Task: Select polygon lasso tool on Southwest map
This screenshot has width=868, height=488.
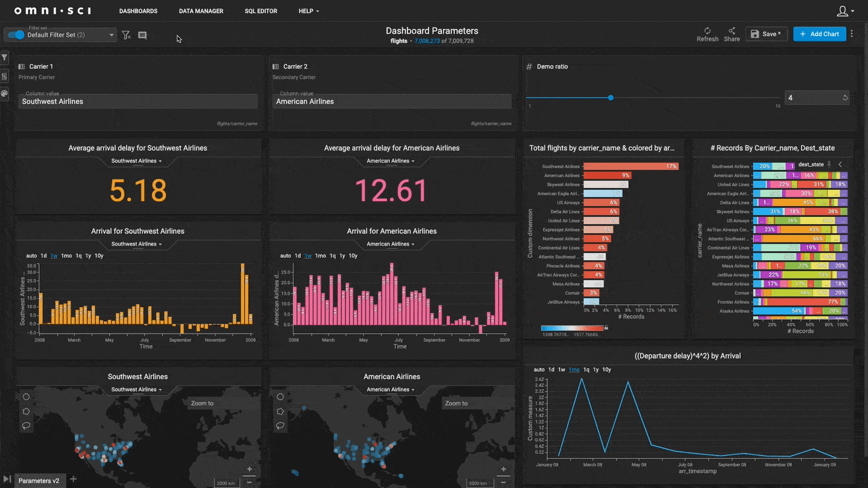Action: 26,411
